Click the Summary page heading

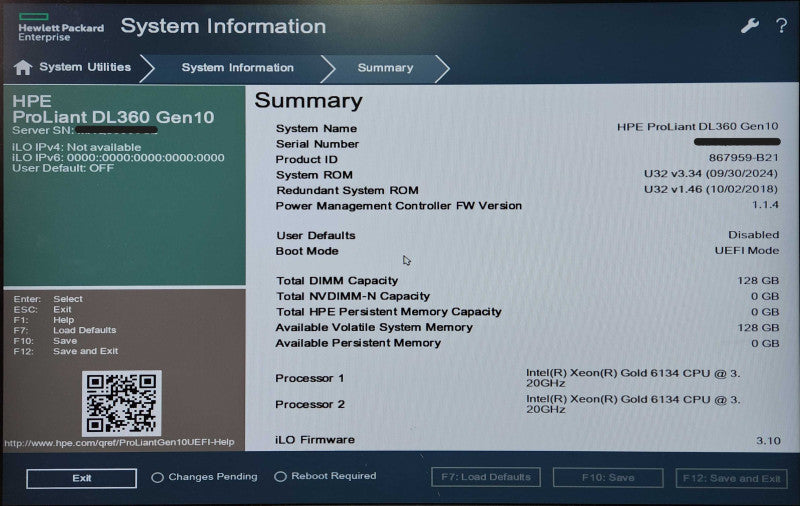tap(309, 100)
